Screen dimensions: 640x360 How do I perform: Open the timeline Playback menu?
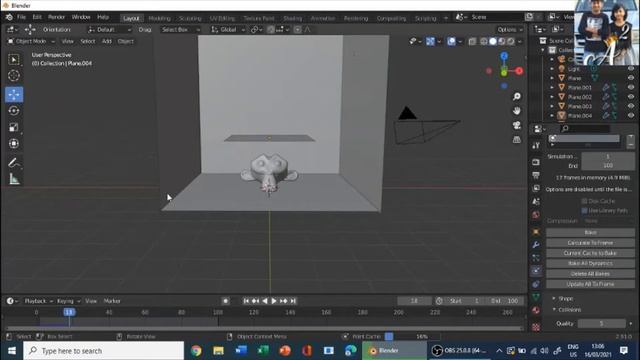[39, 301]
